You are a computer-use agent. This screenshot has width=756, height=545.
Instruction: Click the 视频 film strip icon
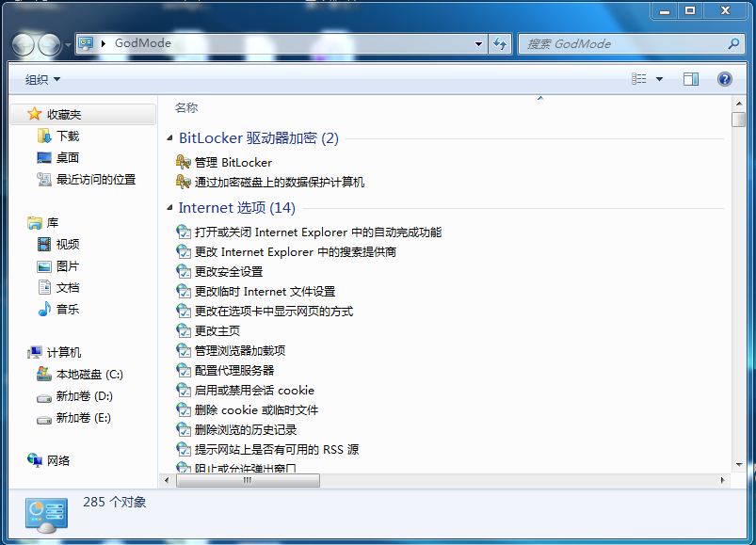point(44,245)
